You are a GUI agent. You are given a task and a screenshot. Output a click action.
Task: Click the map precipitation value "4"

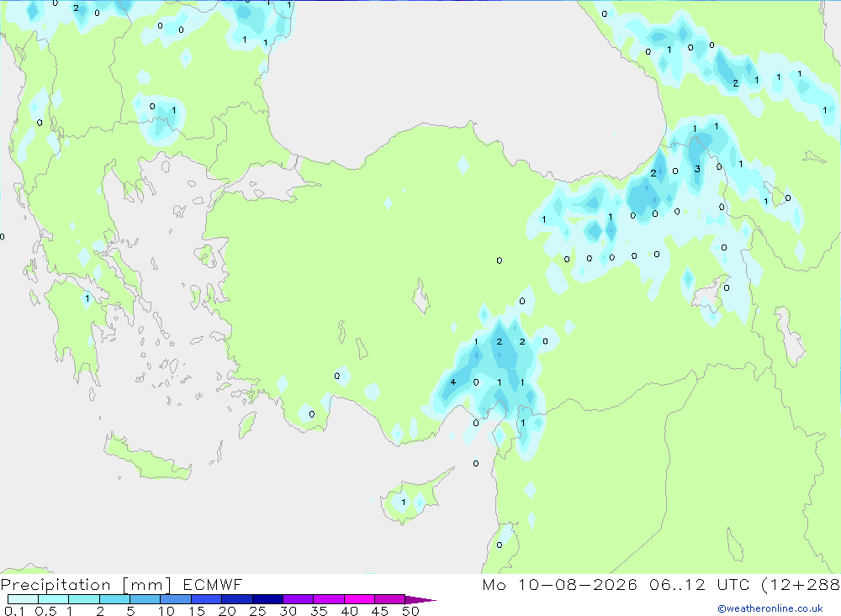click(x=453, y=382)
